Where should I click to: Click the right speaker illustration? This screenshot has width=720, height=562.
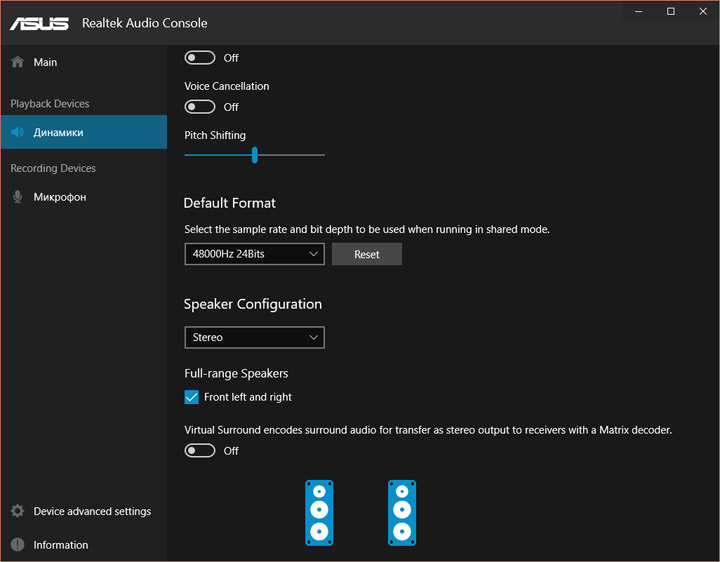coord(402,512)
